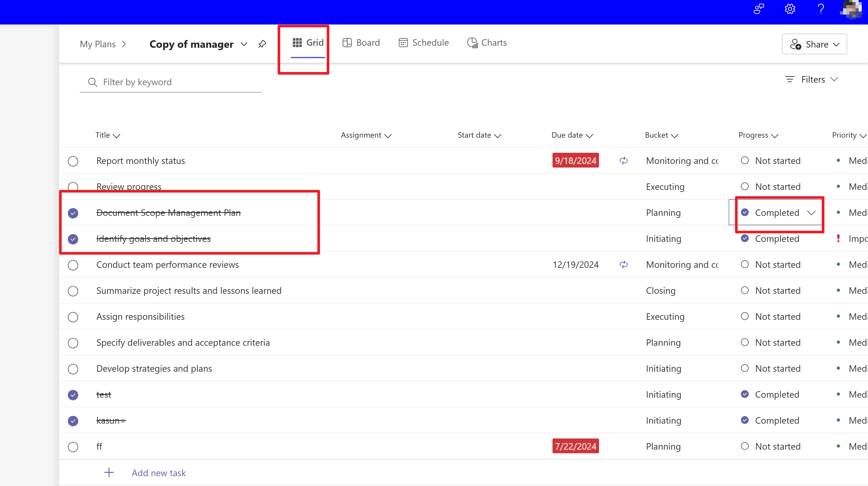
Task: Click the plus icon beside Add new task
Action: click(x=109, y=472)
